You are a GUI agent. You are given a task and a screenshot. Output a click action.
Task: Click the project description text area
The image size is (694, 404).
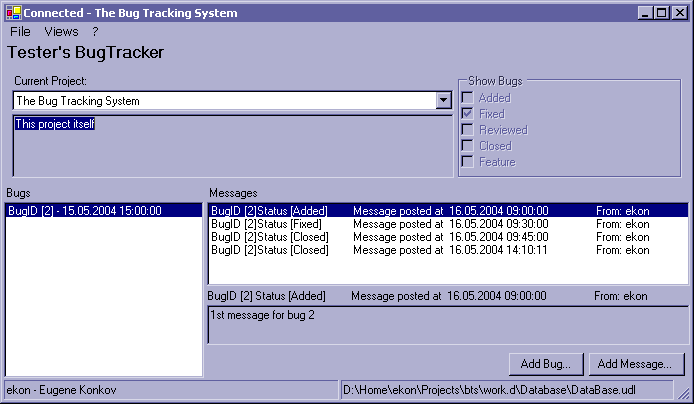(x=230, y=146)
